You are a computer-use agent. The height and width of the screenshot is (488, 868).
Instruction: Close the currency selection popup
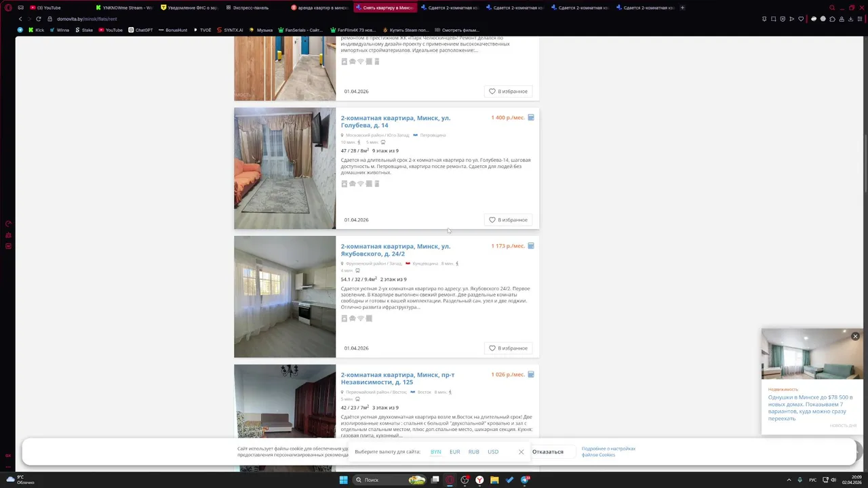[521, 452]
